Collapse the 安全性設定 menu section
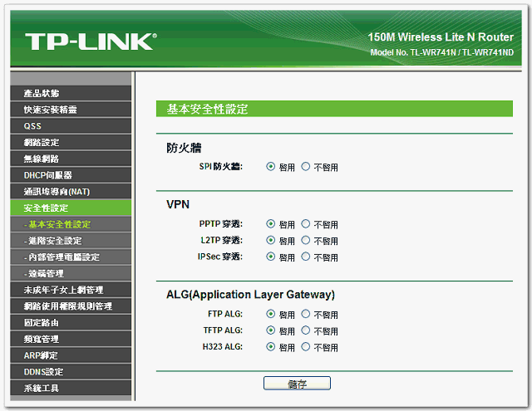 tap(46, 208)
